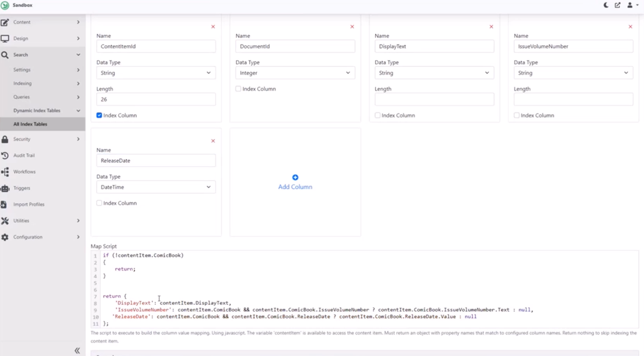The image size is (644, 356).
Task: Click the Security lock icon
Action: click(x=5, y=139)
